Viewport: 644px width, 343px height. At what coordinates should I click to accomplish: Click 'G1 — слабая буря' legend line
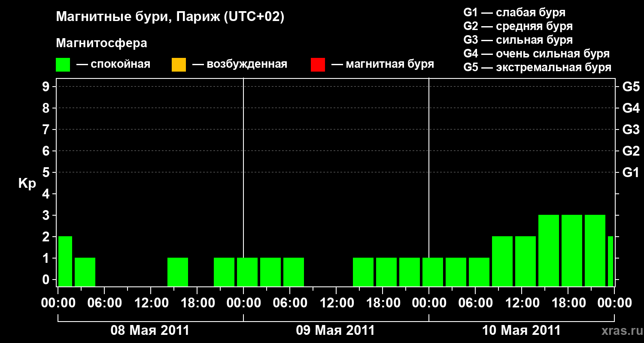click(x=514, y=12)
